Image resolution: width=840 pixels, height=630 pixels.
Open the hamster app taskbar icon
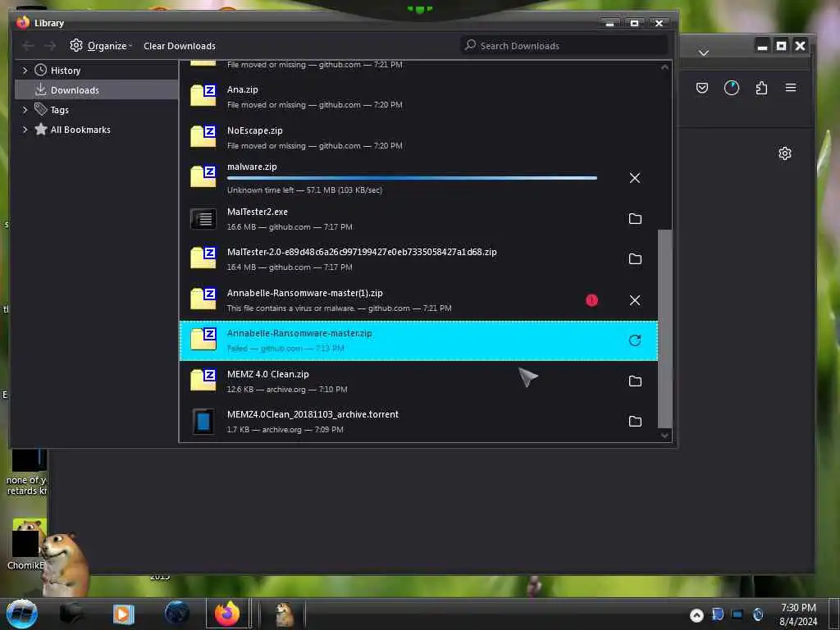pyautogui.click(x=284, y=614)
